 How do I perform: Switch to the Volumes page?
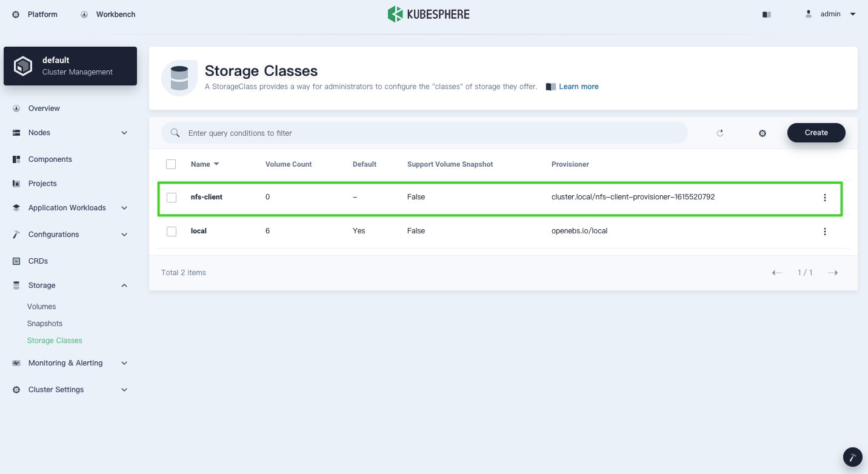pos(41,306)
